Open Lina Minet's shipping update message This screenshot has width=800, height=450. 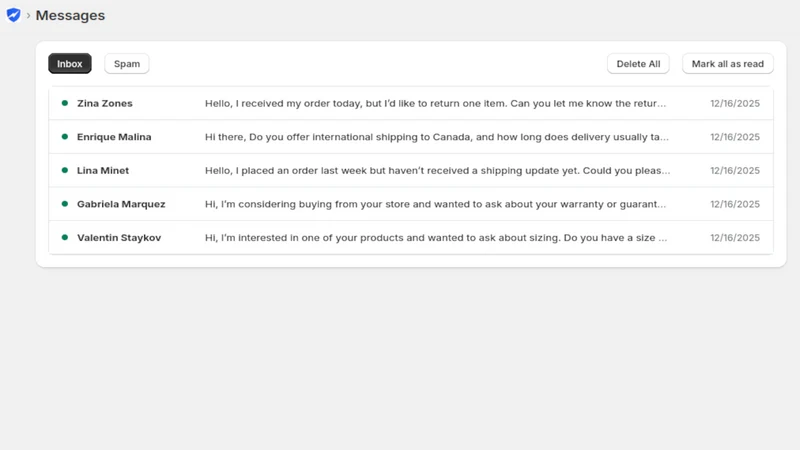tap(411, 170)
